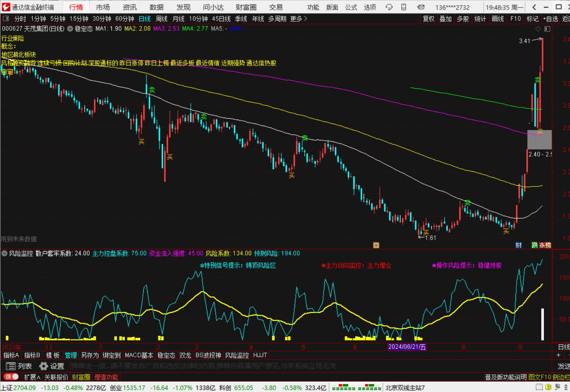
Task: Open the customer service headset icon
Action: 389,7
